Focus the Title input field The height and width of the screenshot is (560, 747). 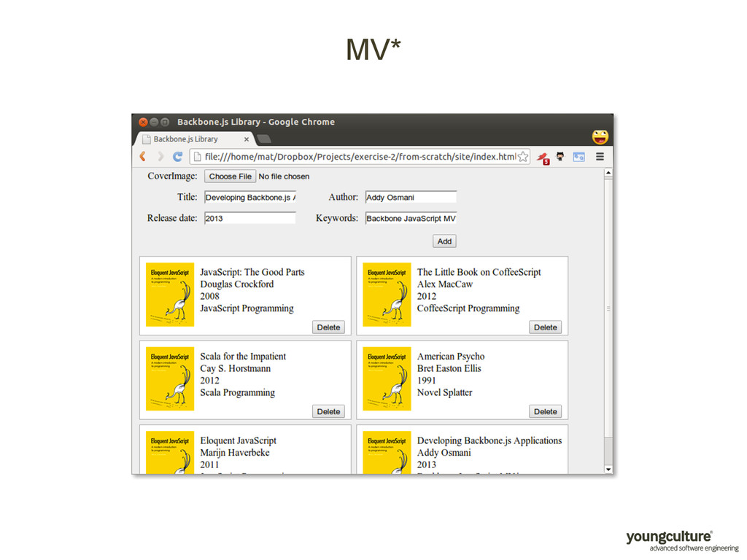(250, 198)
